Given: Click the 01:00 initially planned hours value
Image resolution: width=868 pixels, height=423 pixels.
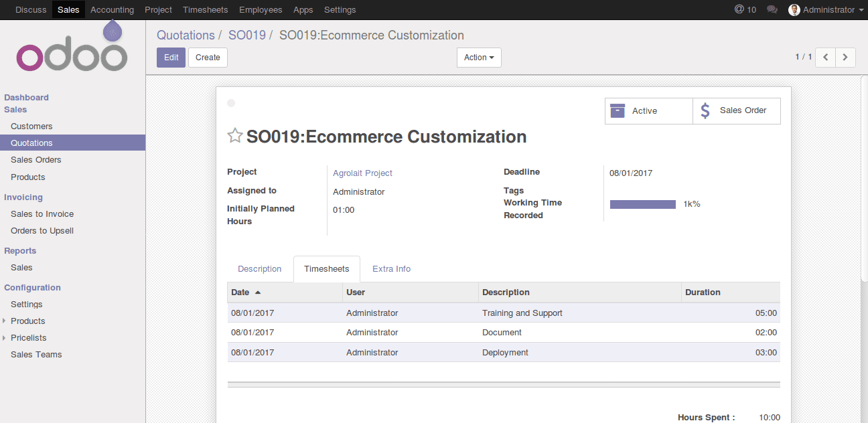Looking at the screenshot, I should [344, 210].
